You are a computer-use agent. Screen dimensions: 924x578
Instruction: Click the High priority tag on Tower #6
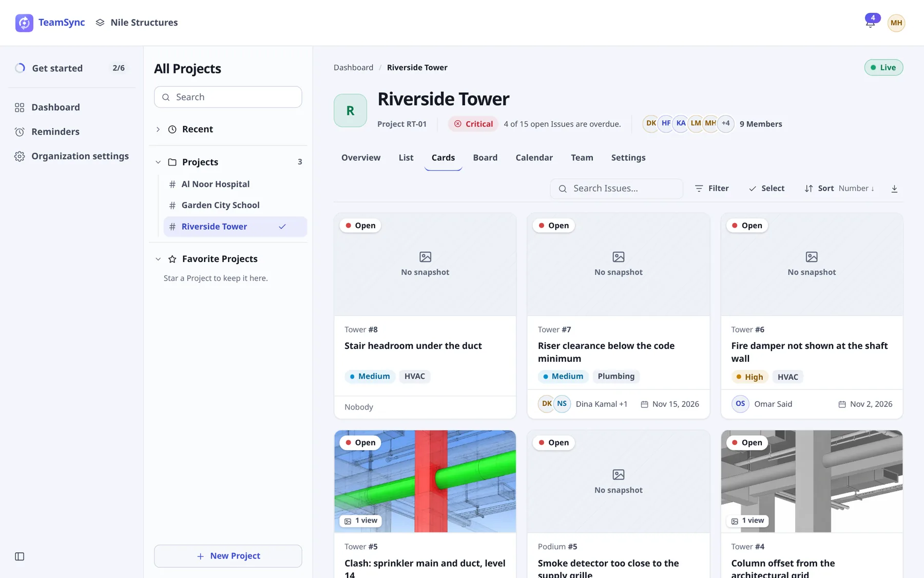(x=749, y=377)
